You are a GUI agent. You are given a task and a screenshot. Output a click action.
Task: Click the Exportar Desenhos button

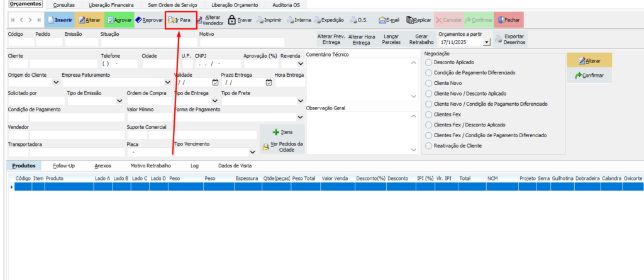point(511,39)
